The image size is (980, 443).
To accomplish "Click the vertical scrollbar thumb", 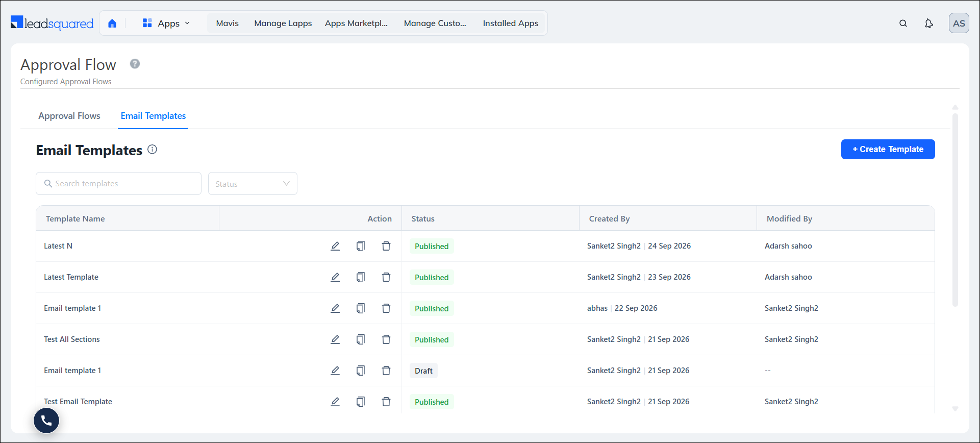I will point(955,210).
